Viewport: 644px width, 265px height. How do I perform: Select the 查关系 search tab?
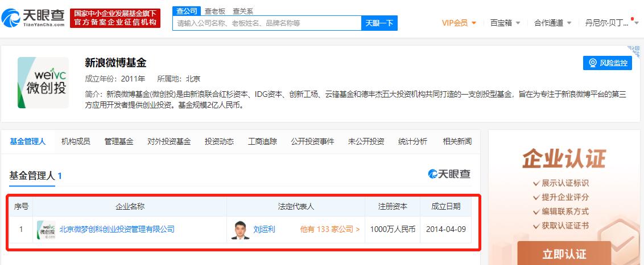pyautogui.click(x=243, y=11)
